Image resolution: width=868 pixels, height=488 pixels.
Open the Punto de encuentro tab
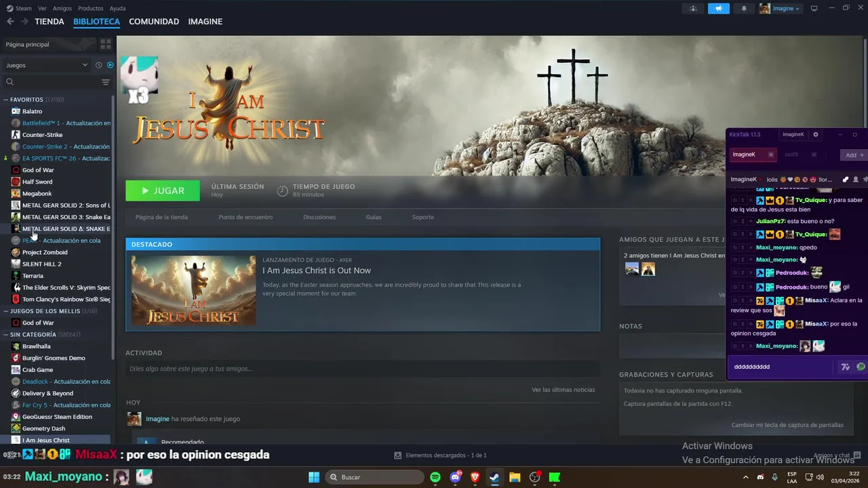(245, 217)
